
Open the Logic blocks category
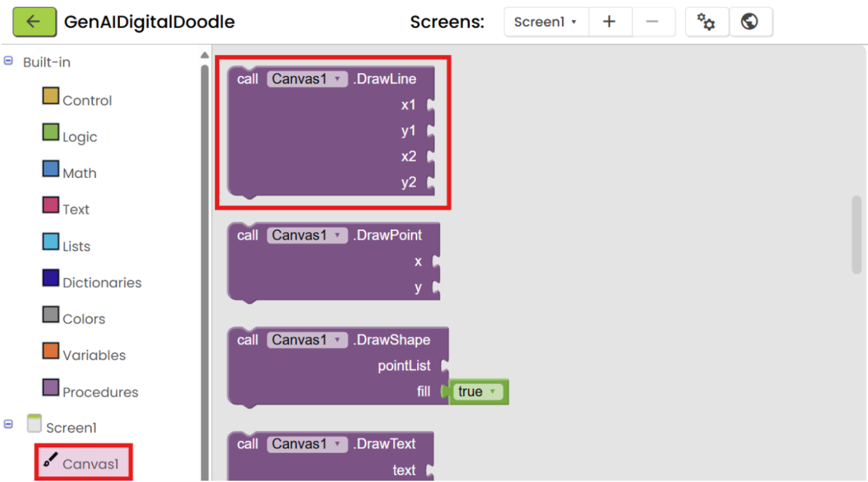click(x=70, y=135)
